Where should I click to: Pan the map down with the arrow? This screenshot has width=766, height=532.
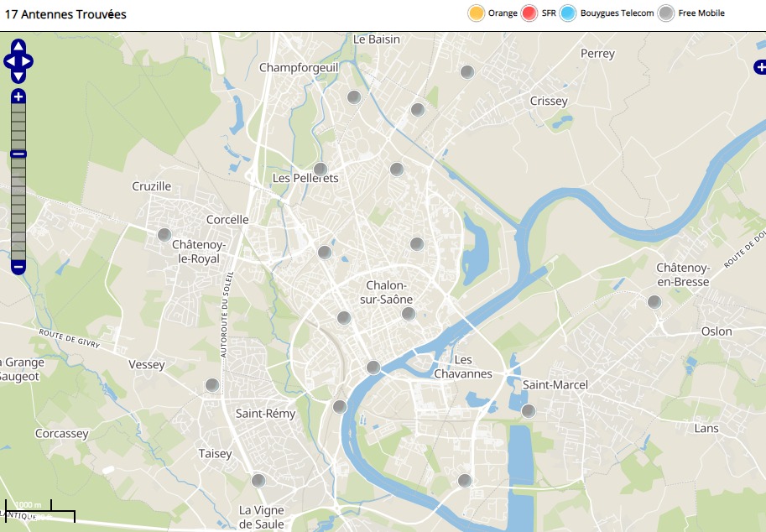(x=18, y=76)
